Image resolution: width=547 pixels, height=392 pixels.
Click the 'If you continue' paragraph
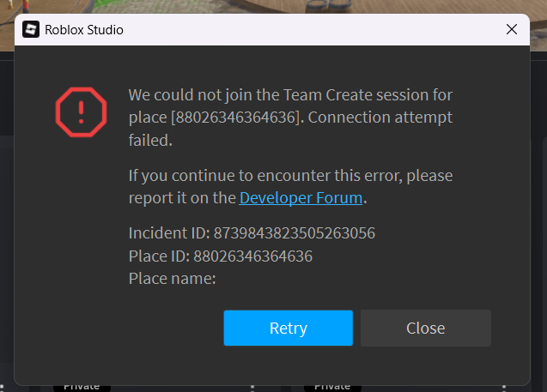click(x=290, y=187)
